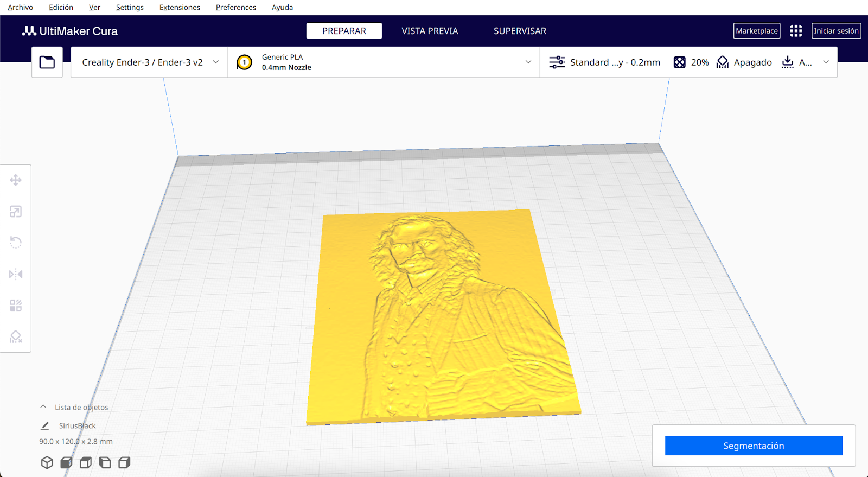Image resolution: width=868 pixels, height=477 pixels.
Task: Expand the Generic PLA material dropdown
Action: [384, 62]
